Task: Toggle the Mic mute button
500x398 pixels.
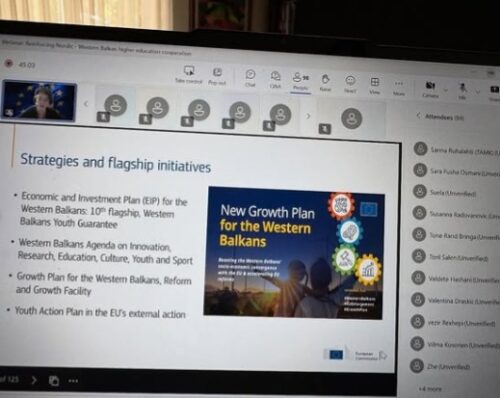Action: [462, 91]
